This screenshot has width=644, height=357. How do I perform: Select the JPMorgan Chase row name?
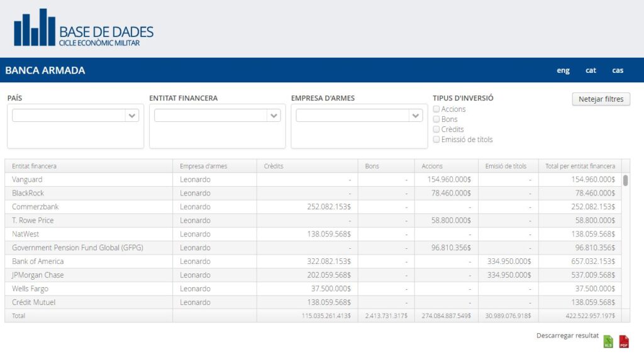click(38, 275)
